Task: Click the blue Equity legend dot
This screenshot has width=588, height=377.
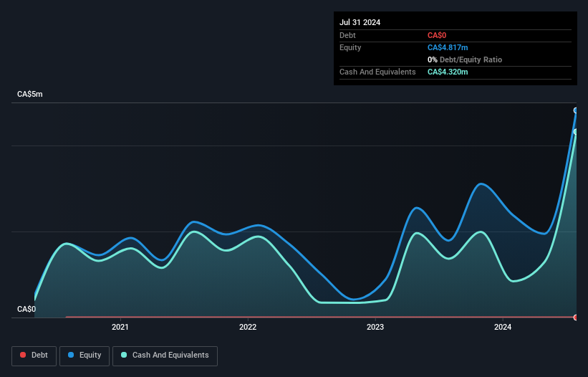Action: [x=71, y=355]
